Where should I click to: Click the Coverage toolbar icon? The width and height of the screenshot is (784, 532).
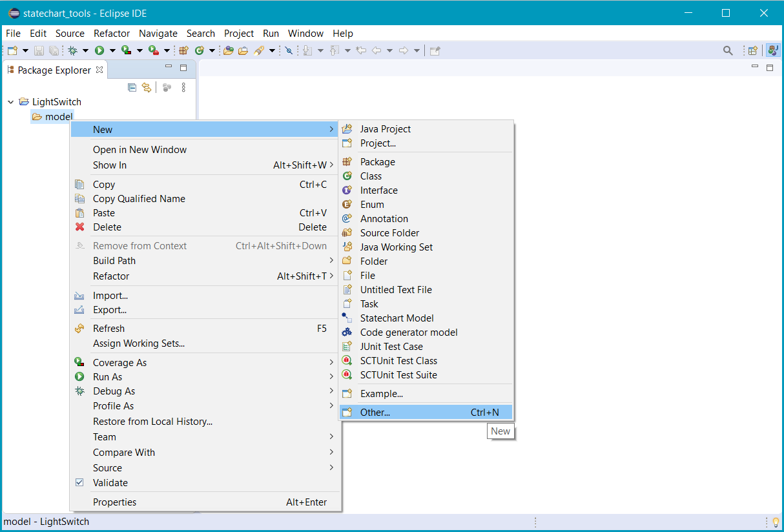[126, 50]
